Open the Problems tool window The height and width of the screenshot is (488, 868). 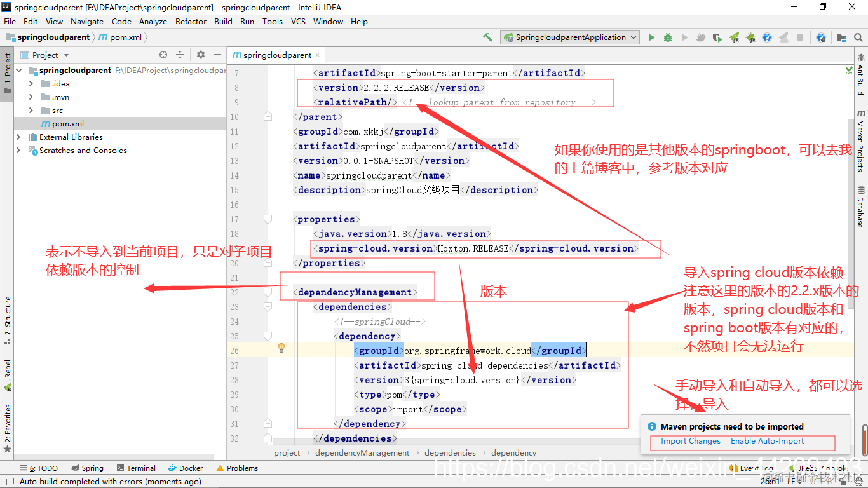coord(237,468)
